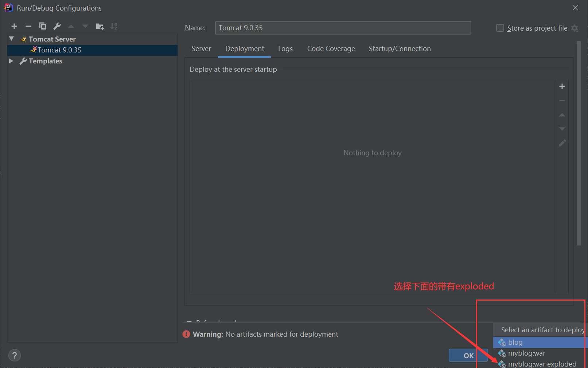Add an artifact to deploy

tap(562, 86)
